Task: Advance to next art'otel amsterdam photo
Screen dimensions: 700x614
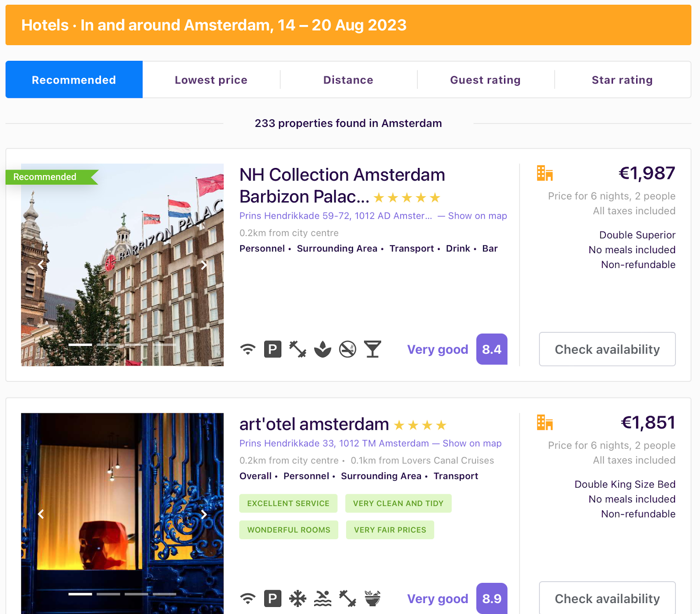Action: 204,514
